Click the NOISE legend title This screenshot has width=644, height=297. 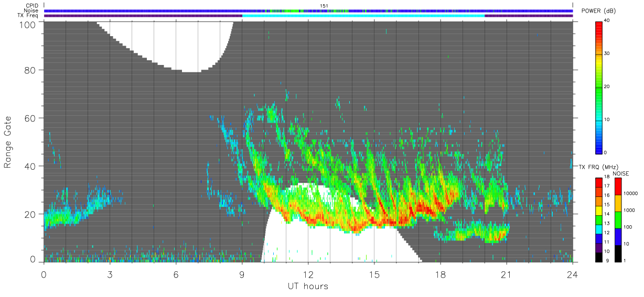tap(621, 173)
